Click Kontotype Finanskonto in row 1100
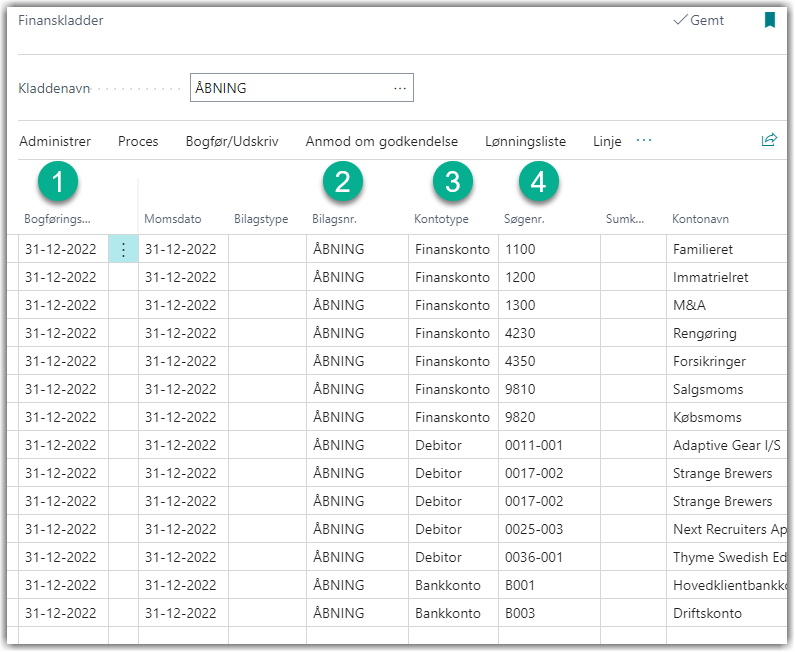The height and width of the screenshot is (652, 795). (x=453, y=249)
